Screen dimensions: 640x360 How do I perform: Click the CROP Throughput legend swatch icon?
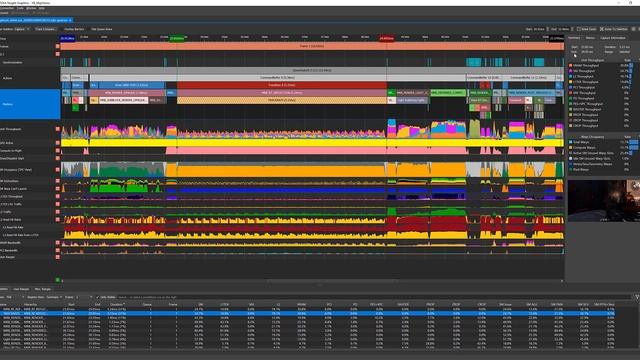[571, 126]
